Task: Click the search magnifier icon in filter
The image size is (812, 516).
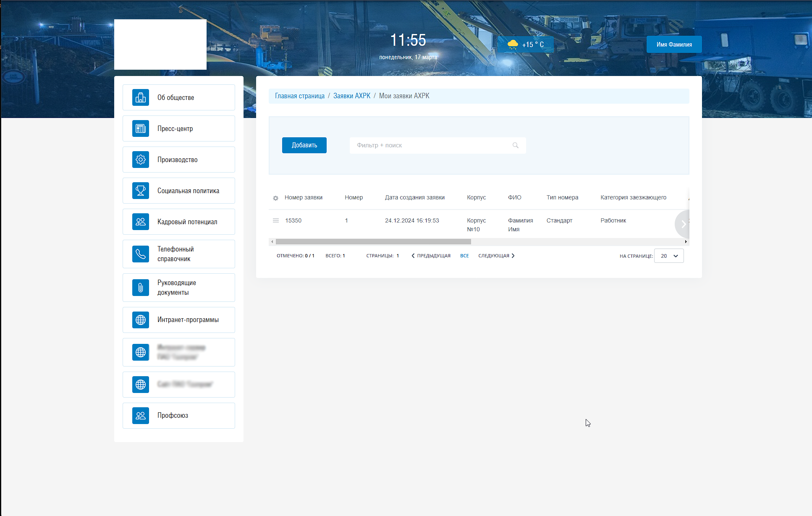Action: pos(516,145)
